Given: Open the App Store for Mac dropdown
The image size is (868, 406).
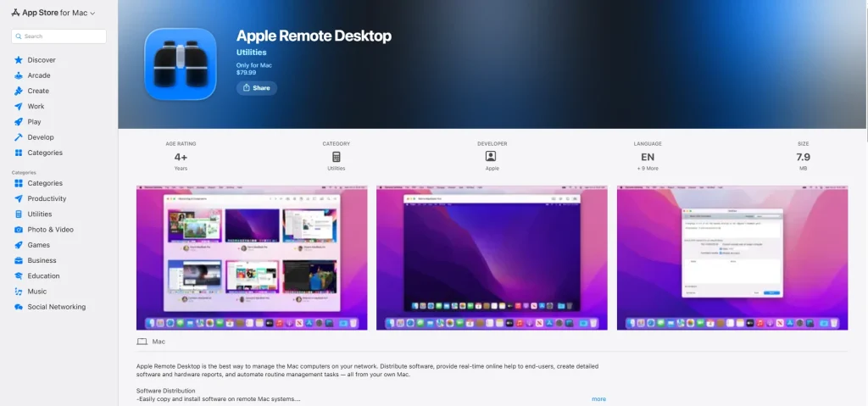Looking at the screenshot, I should point(53,13).
